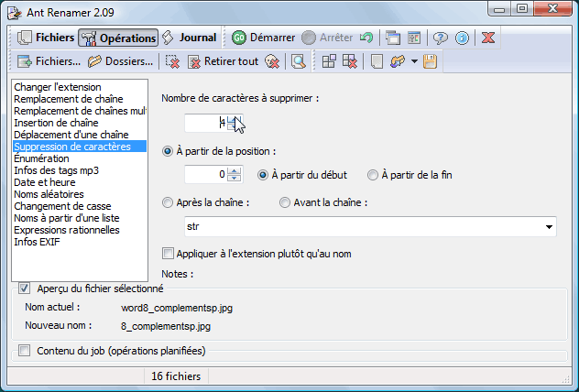The image size is (579, 392).
Task: Click the remove selected files icon
Action: [172, 61]
